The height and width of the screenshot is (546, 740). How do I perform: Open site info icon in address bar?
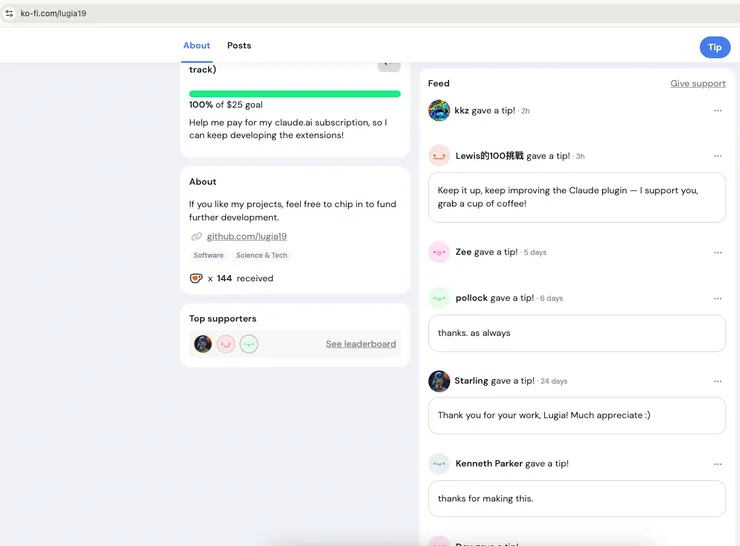(x=9, y=13)
